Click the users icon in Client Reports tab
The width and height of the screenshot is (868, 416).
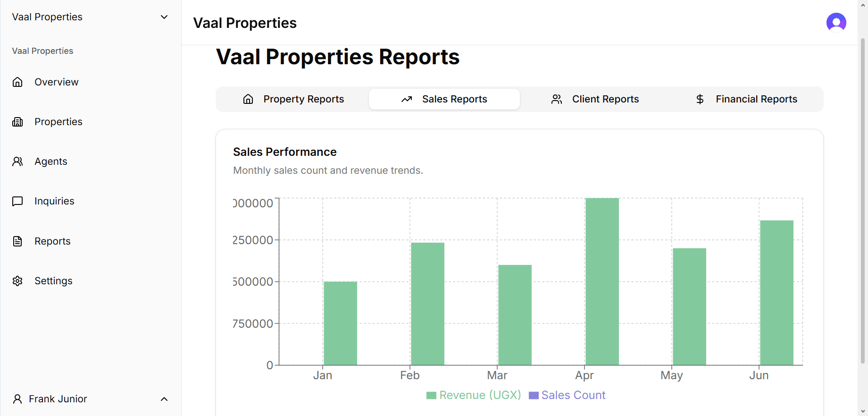click(557, 99)
